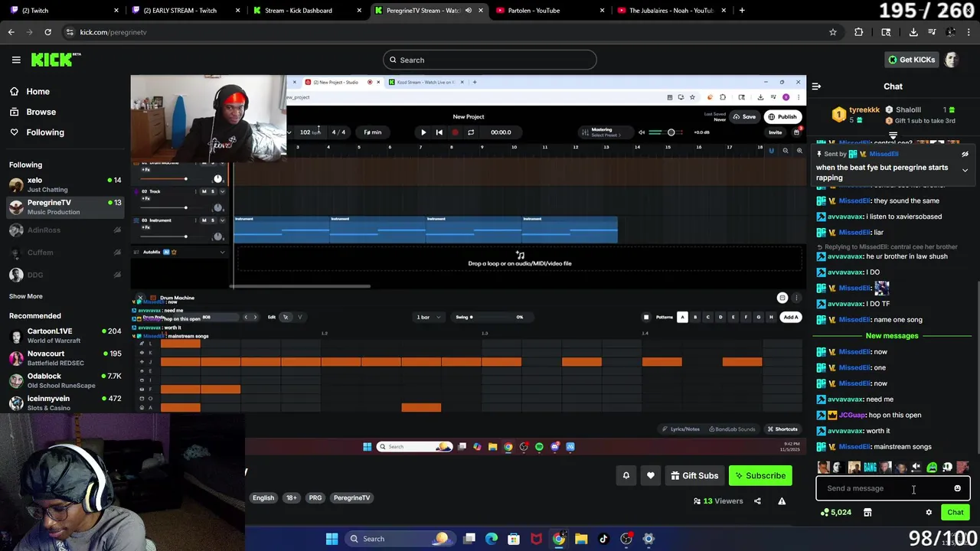Screen dimensions: 980x551
Task: Click the PRG stream tag
Action: click(x=315, y=498)
